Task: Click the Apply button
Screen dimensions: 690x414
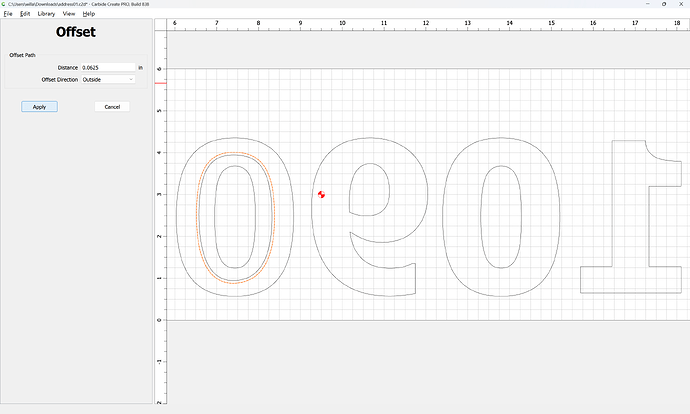Action: pos(39,106)
